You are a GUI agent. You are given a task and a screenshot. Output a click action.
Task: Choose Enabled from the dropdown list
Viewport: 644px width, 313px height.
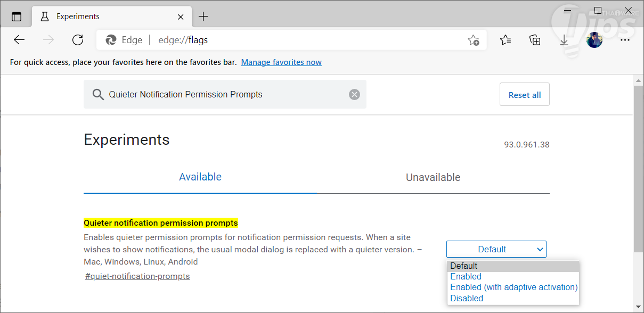pyautogui.click(x=466, y=276)
